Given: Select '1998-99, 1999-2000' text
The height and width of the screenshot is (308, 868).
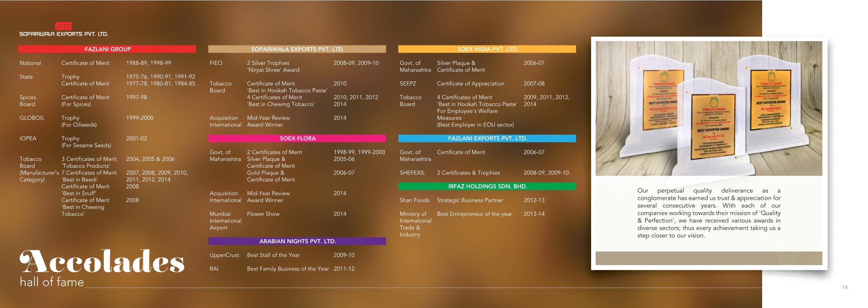Looking at the screenshot, I should [359, 152].
